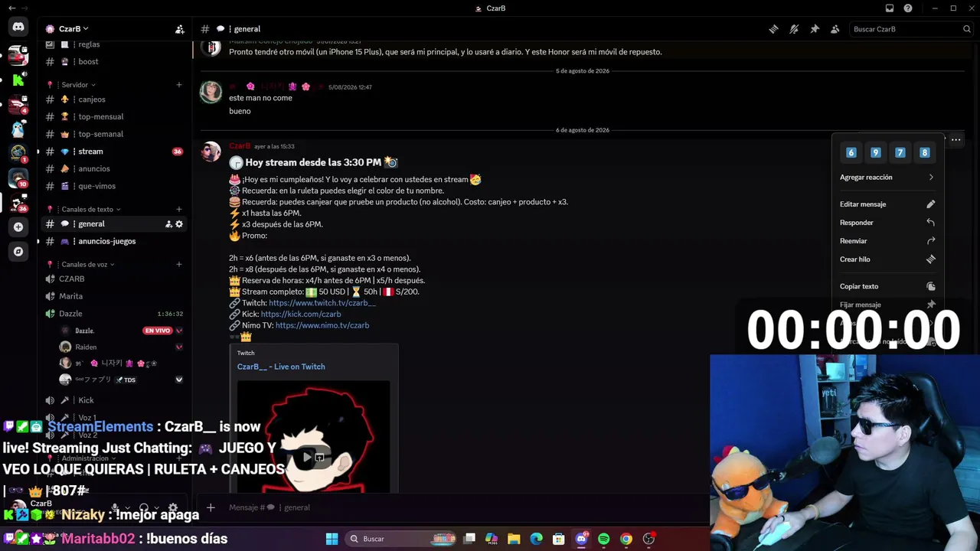Launch Spotify from the taskbar
980x551 pixels.
pos(603,539)
